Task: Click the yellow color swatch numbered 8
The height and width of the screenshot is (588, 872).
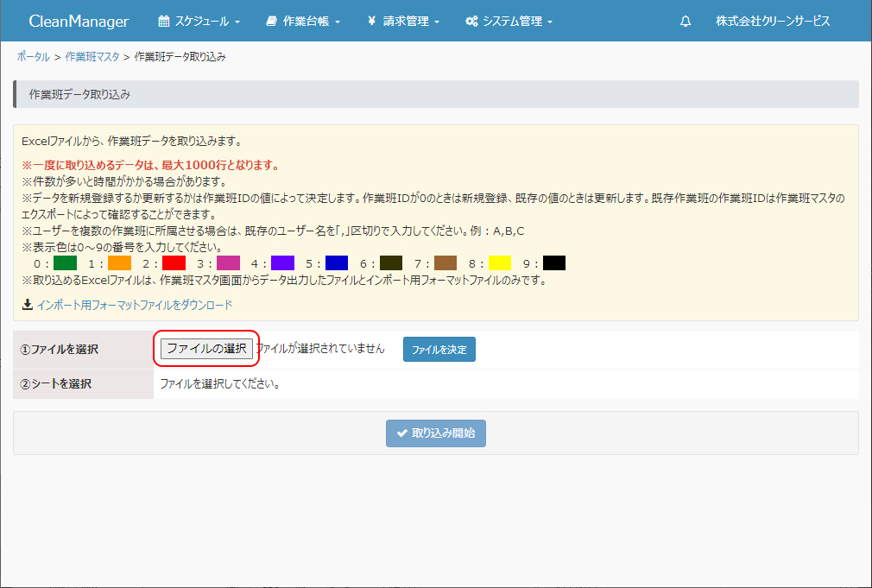Action: pyautogui.click(x=500, y=262)
